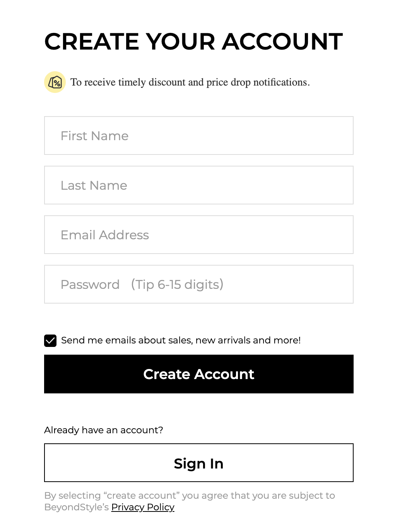Click the "BeyondStyle's" text in the disclaimer
The height and width of the screenshot is (532, 407).
77,507
